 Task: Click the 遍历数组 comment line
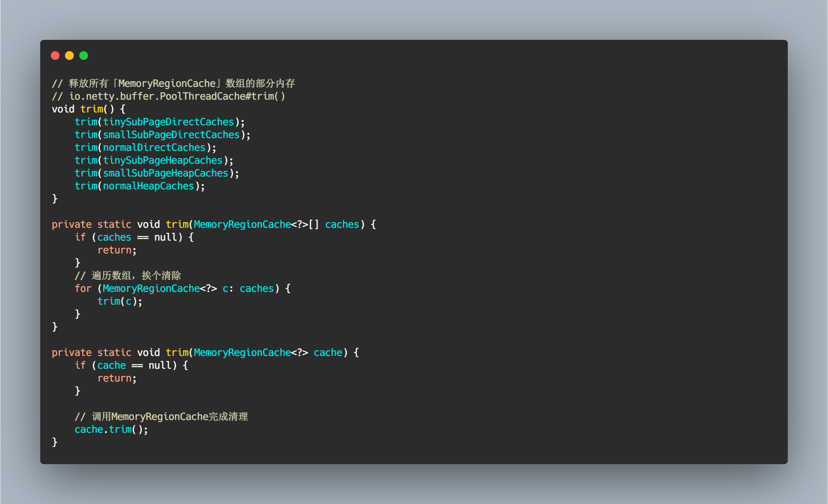[128, 276]
